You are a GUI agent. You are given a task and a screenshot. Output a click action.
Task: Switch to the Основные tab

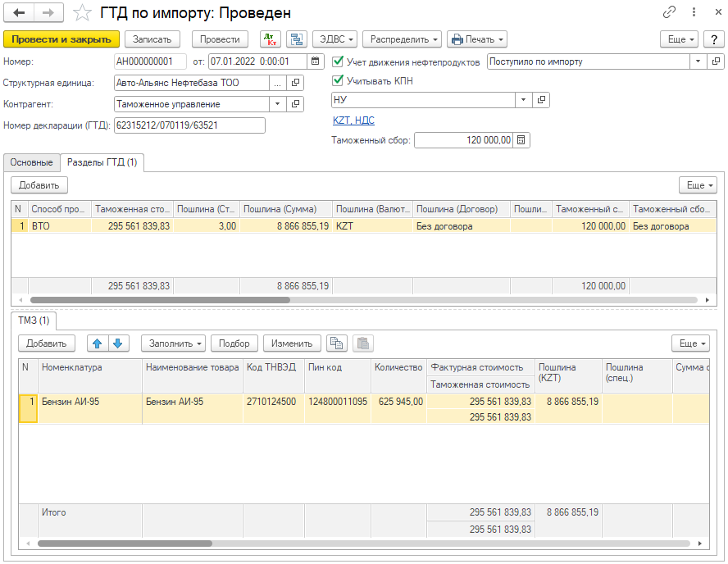click(32, 162)
